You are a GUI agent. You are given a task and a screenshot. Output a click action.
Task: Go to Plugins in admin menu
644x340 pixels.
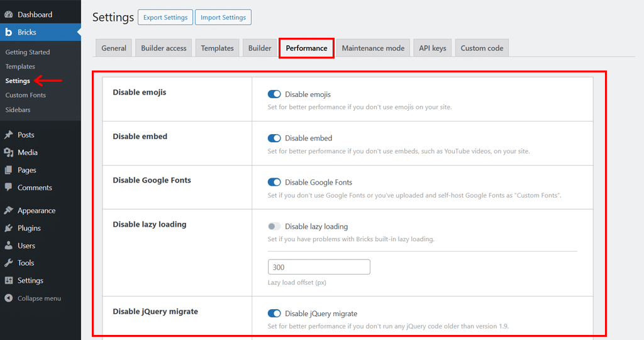(40, 228)
